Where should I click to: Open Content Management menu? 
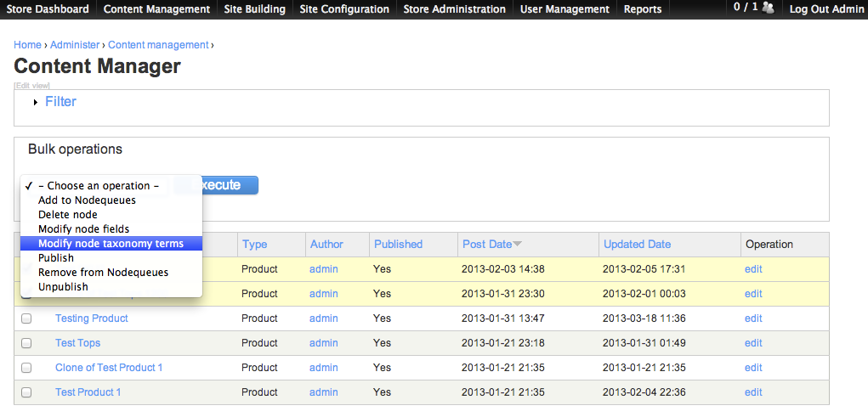pos(156,9)
